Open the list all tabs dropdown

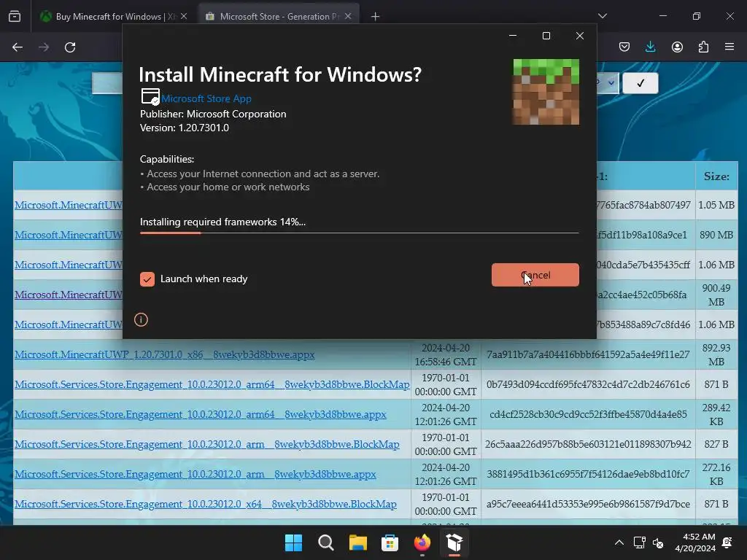click(x=602, y=16)
